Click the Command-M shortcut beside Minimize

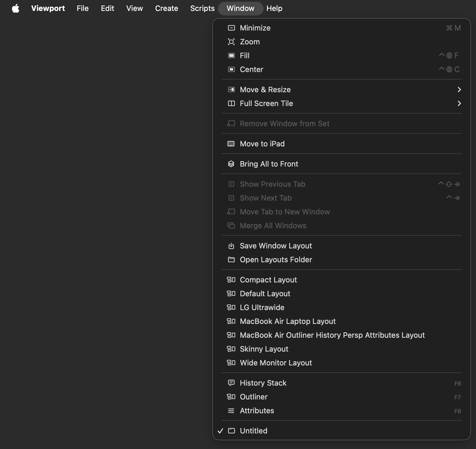[454, 28]
